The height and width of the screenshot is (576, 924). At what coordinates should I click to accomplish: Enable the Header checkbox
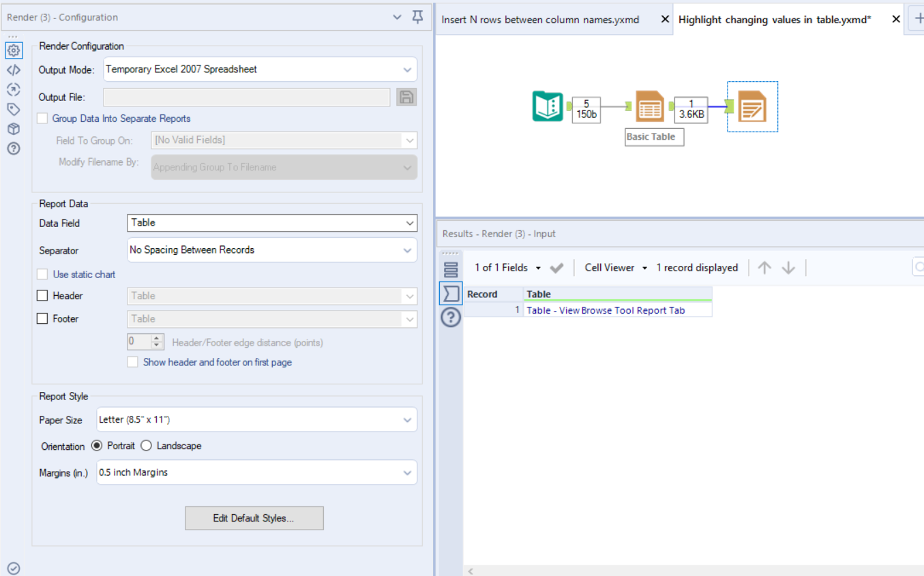(x=42, y=295)
